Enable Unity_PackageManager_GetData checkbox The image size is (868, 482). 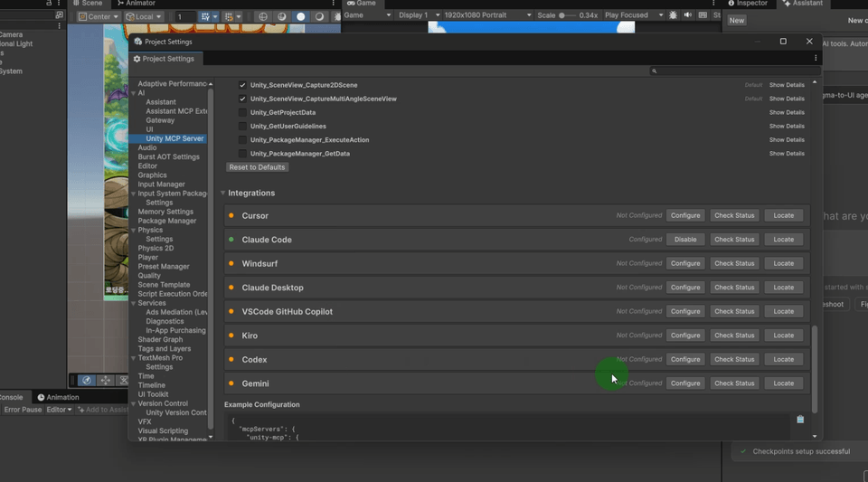242,154
